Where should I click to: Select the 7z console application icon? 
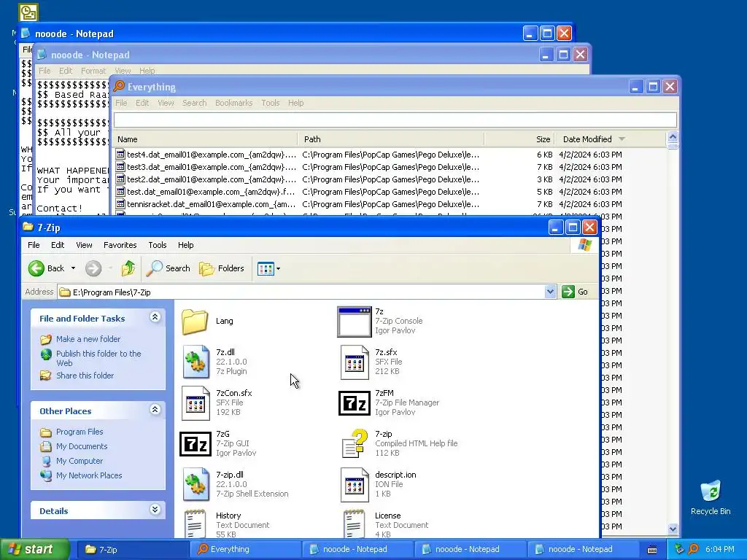(x=354, y=322)
